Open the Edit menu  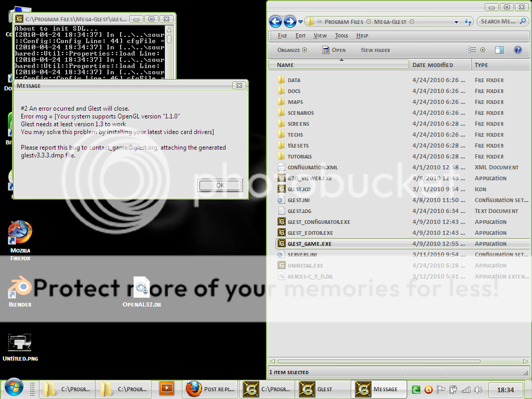(300, 36)
